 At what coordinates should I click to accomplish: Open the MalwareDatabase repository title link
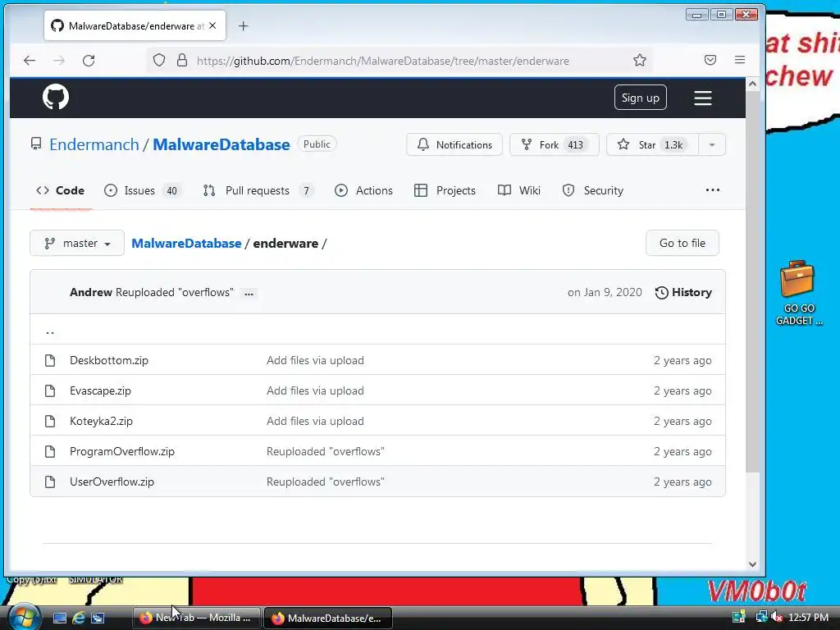tap(221, 144)
